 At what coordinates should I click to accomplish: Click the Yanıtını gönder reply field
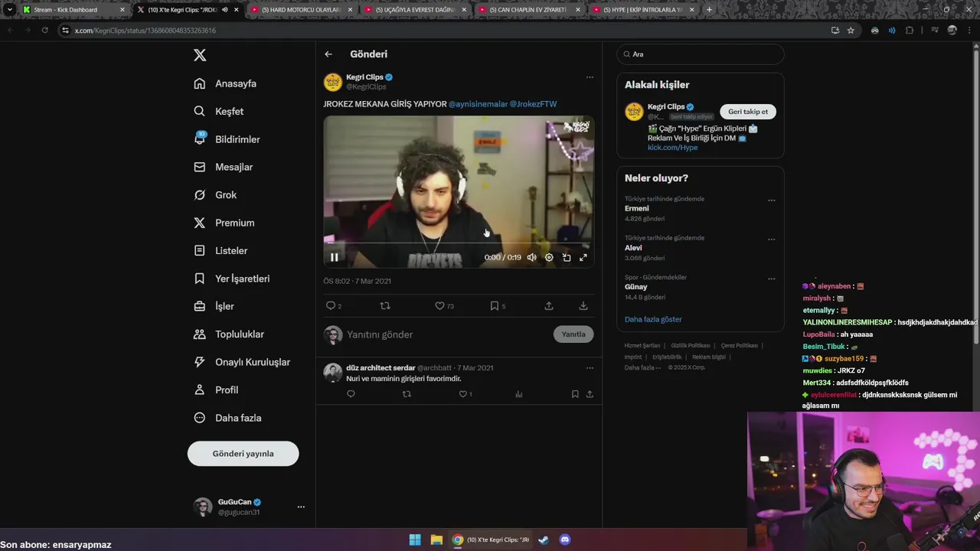click(446, 334)
